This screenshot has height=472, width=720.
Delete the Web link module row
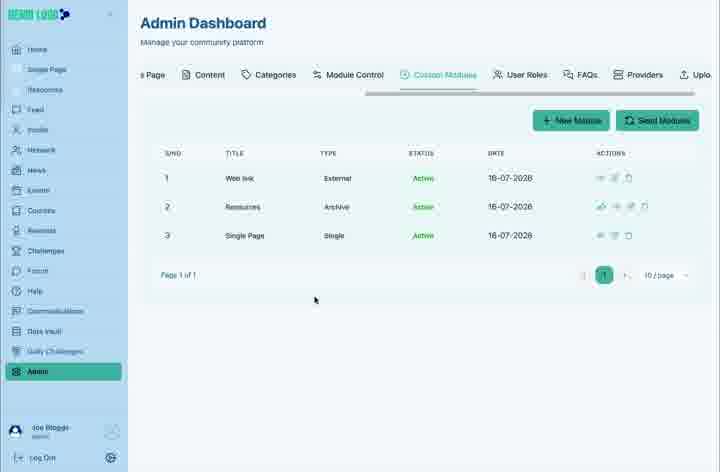pos(629,178)
